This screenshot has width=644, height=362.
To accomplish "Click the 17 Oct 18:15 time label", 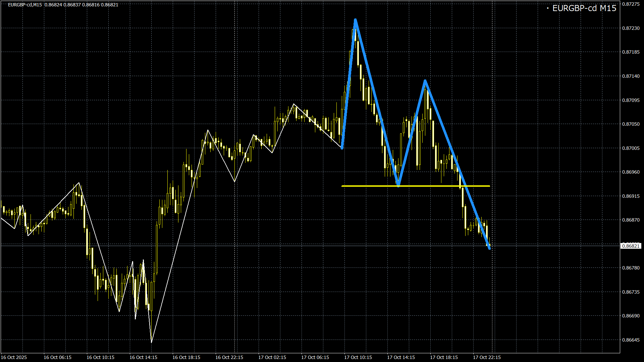I will pos(444,357).
